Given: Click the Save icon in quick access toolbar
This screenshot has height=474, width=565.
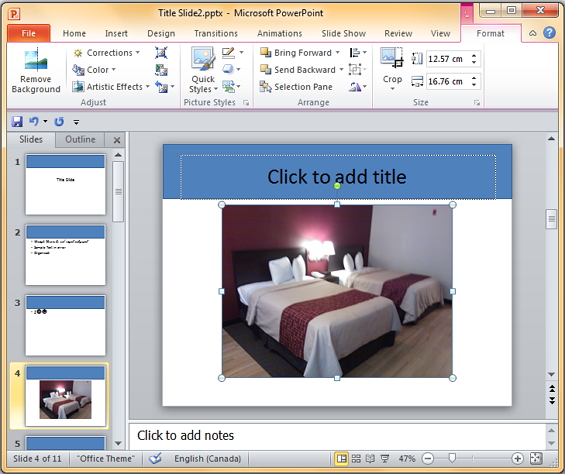Looking at the screenshot, I should point(17,121).
